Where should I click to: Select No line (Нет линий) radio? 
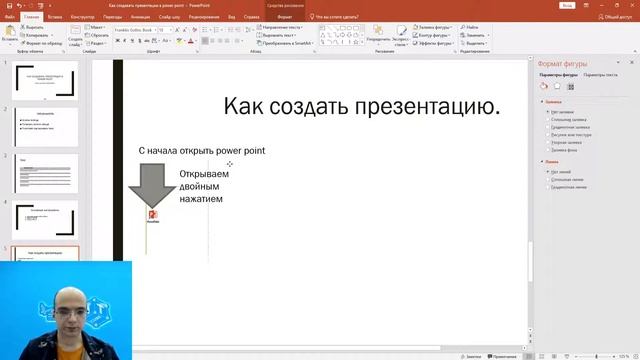[548, 172]
